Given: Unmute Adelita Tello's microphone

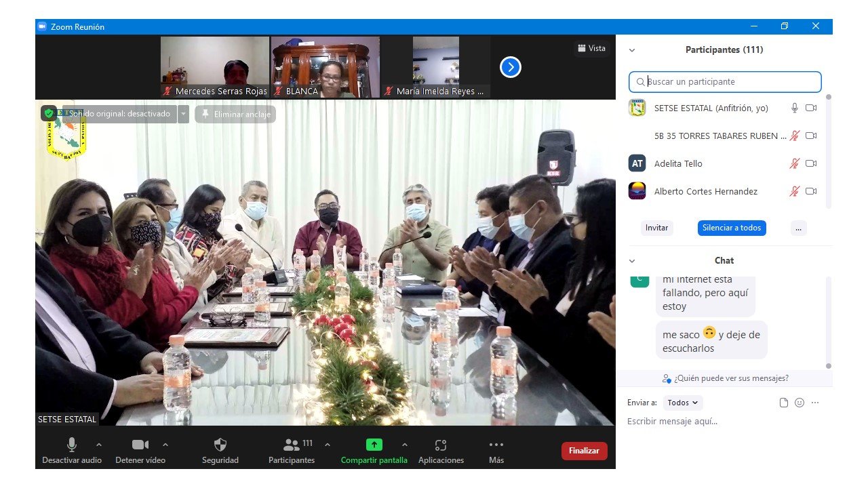Looking at the screenshot, I should pyautogui.click(x=794, y=163).
